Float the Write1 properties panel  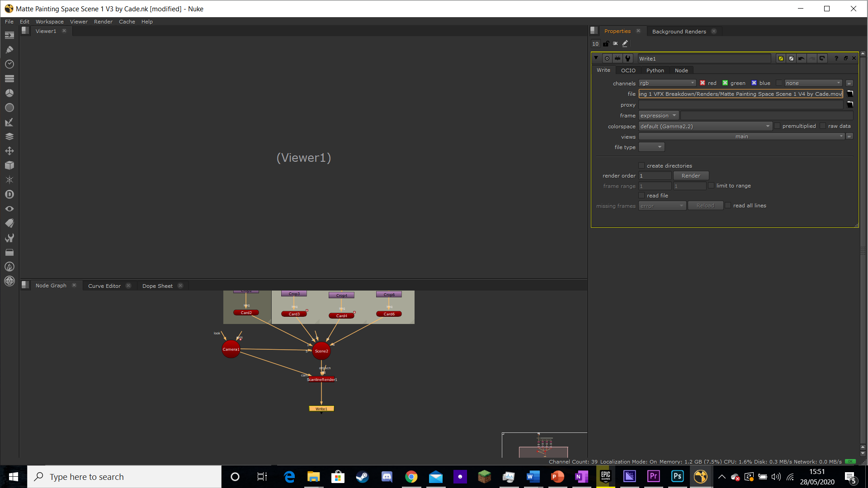click(x=845, y=58)
